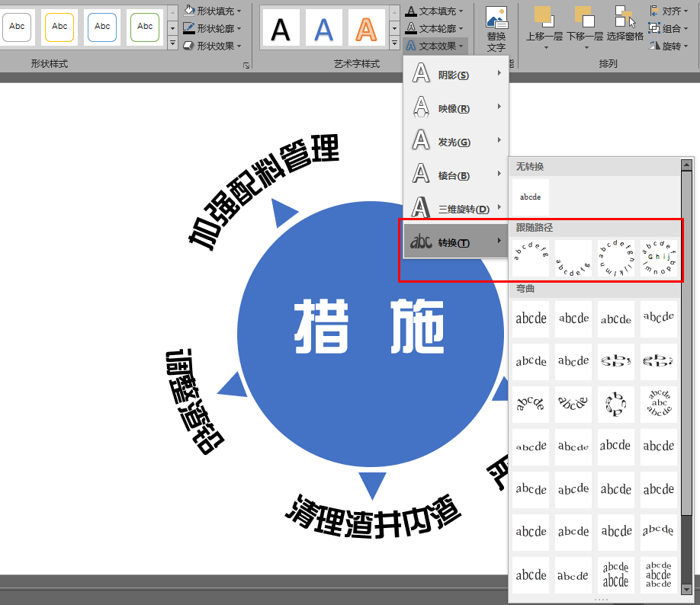Open the 选择窗格 selection pane

pyautogui.click(x=625, y=23)
